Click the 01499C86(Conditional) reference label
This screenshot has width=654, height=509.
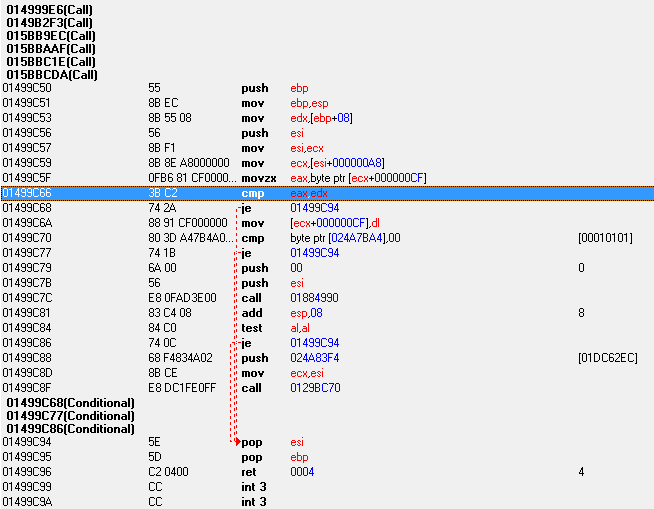coord(70,429)
